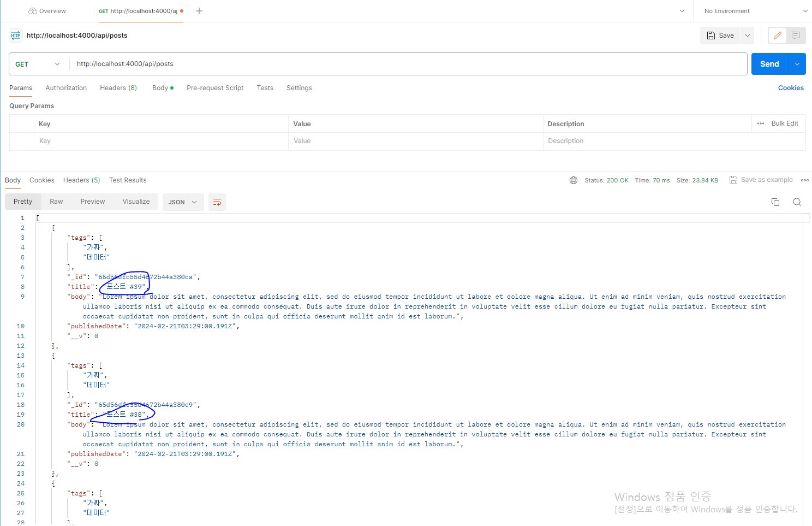Open the Overview tab

[x=47, y=11]
